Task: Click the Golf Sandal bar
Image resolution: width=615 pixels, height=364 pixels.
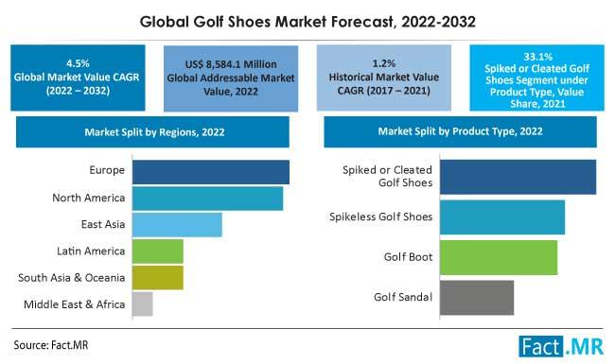Action: point(477,298)
